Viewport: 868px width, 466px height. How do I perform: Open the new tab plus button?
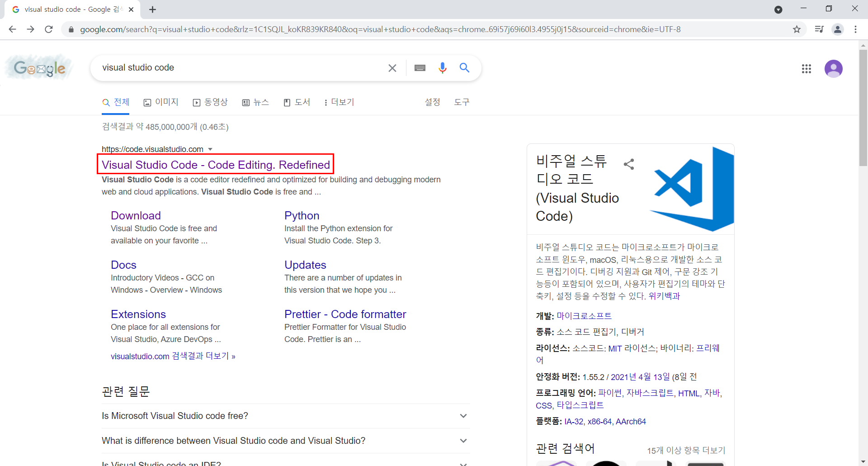pos(152,10)
